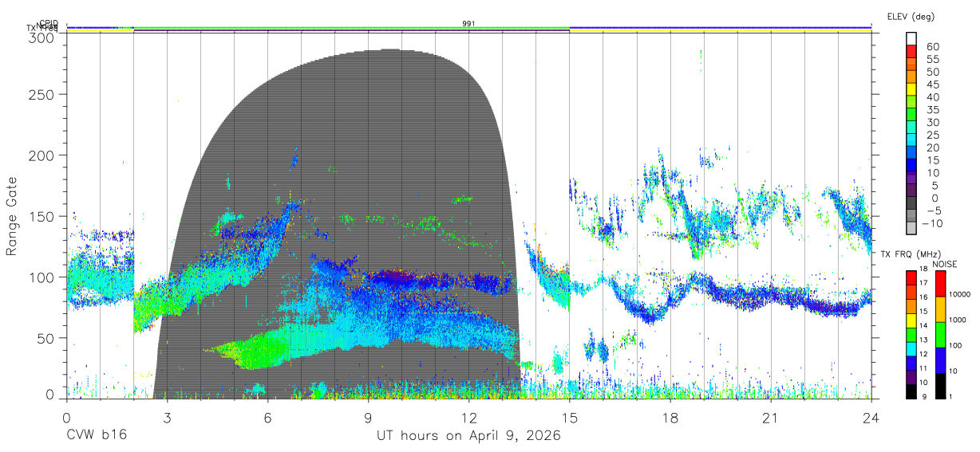This screenshot has width=980, height=452.
Task: Click the '200' range gate tick label
Action: pos(41,155)
